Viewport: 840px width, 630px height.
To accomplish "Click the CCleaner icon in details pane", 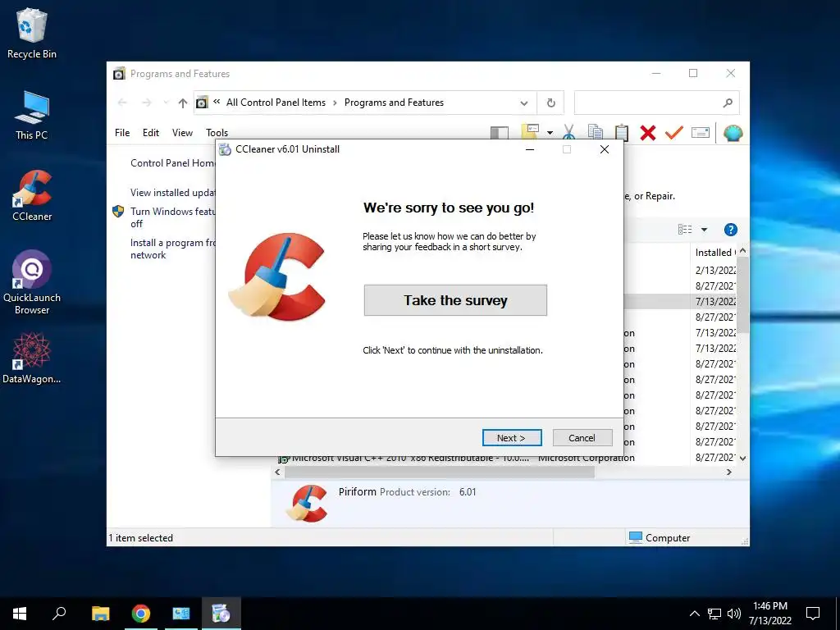I will (x=307, y=503).
